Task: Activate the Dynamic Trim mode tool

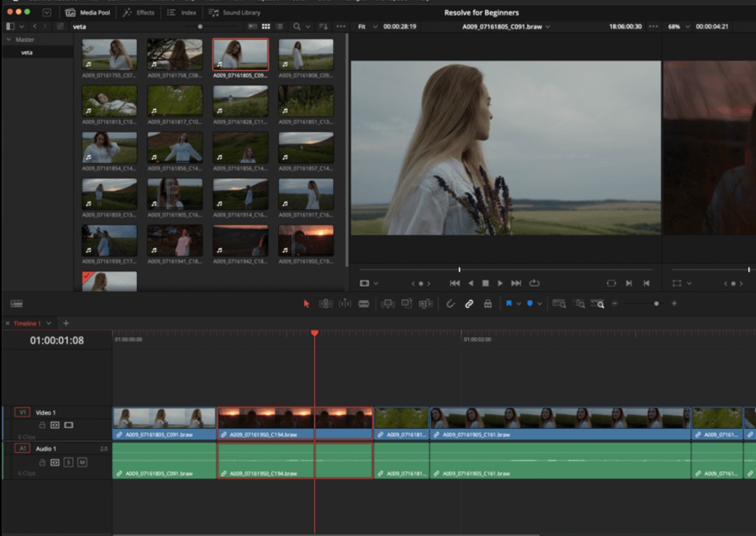Action: point(344,304)
